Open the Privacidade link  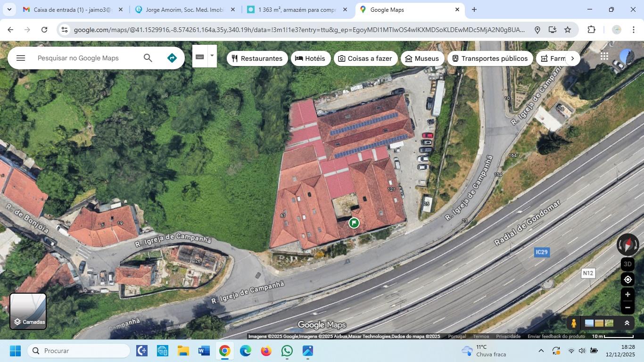[x=508, y=337]
